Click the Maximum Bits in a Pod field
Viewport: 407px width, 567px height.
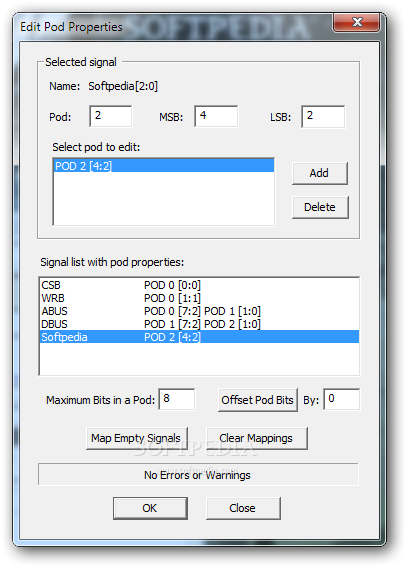point(177,399)
